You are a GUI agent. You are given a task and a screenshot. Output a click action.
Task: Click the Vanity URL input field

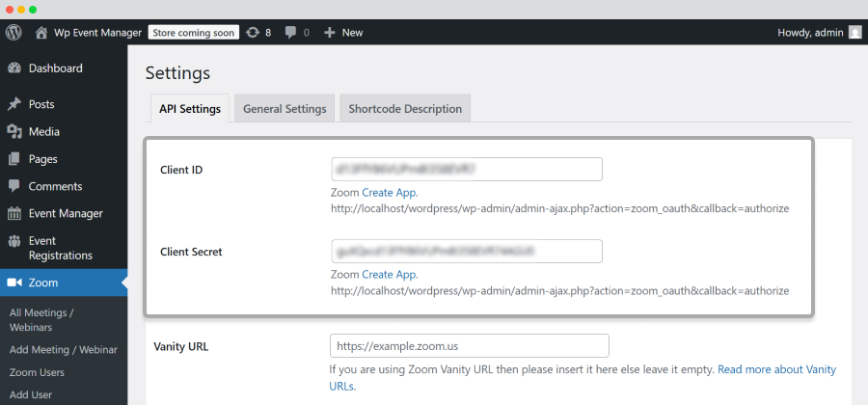coord(470,346)
